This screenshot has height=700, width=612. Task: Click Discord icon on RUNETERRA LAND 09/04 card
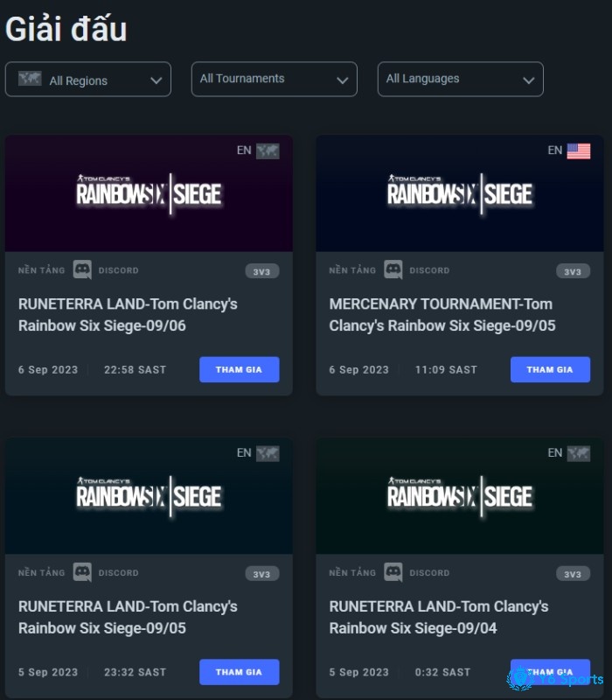[x=393, y=572]
